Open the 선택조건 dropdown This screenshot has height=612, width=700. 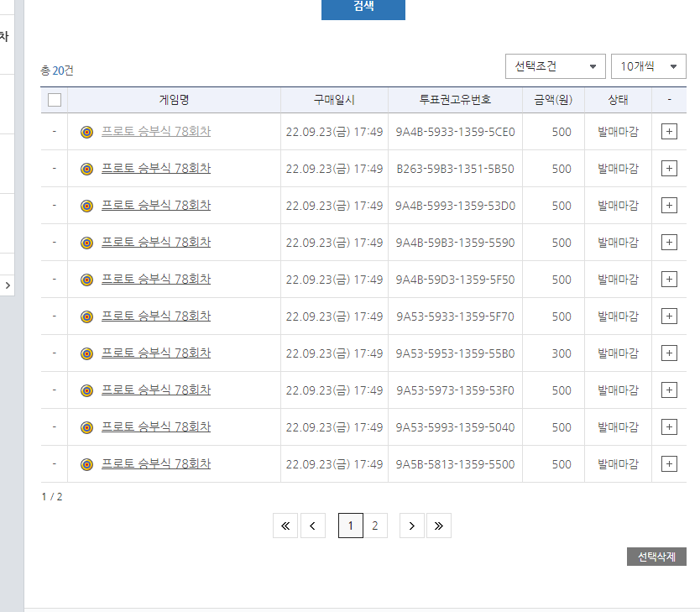(556, 66)
